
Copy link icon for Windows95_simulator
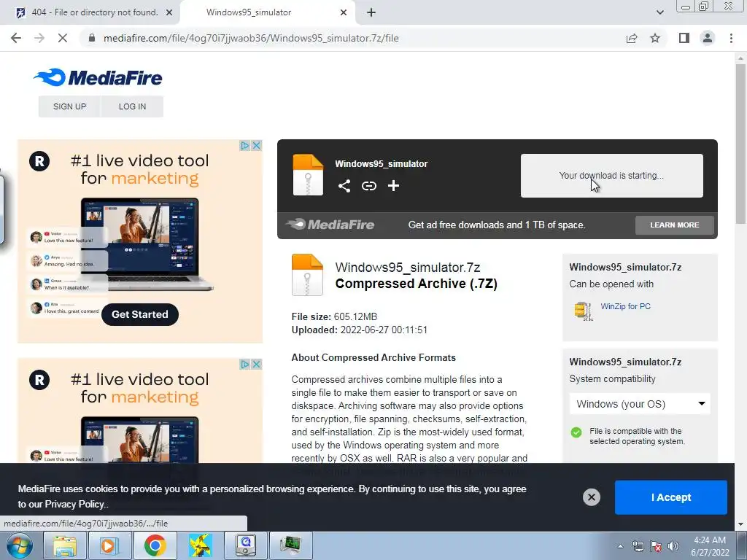pos(369,186)
